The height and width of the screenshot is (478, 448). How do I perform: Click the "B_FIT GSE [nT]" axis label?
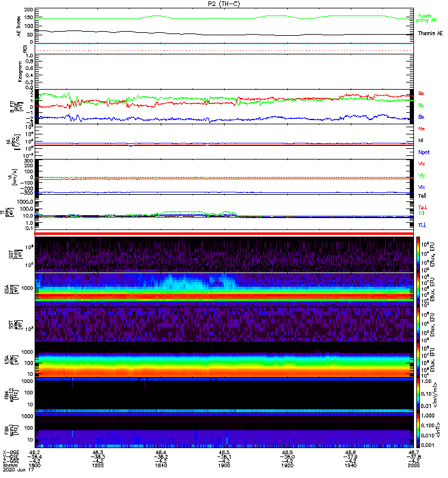(x=17, y=107)
